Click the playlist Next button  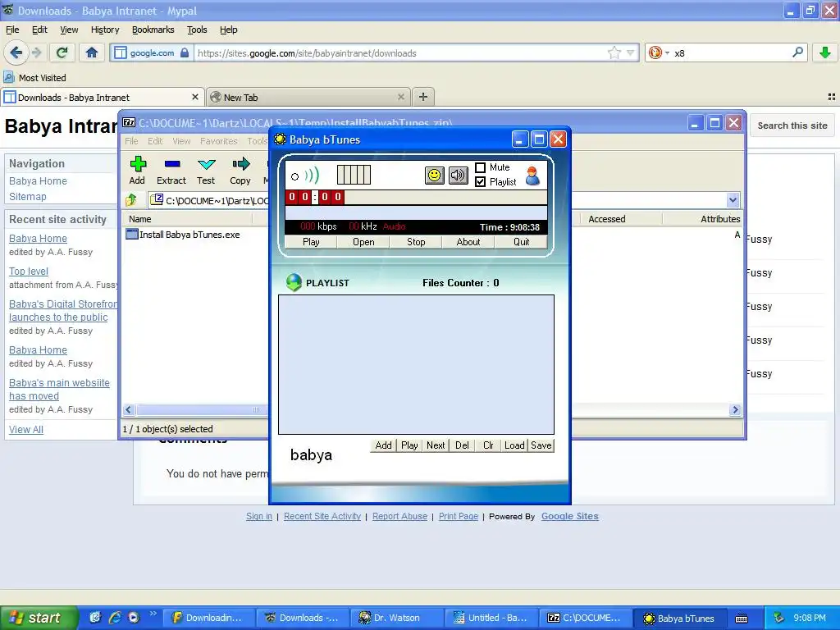point(436,445)
